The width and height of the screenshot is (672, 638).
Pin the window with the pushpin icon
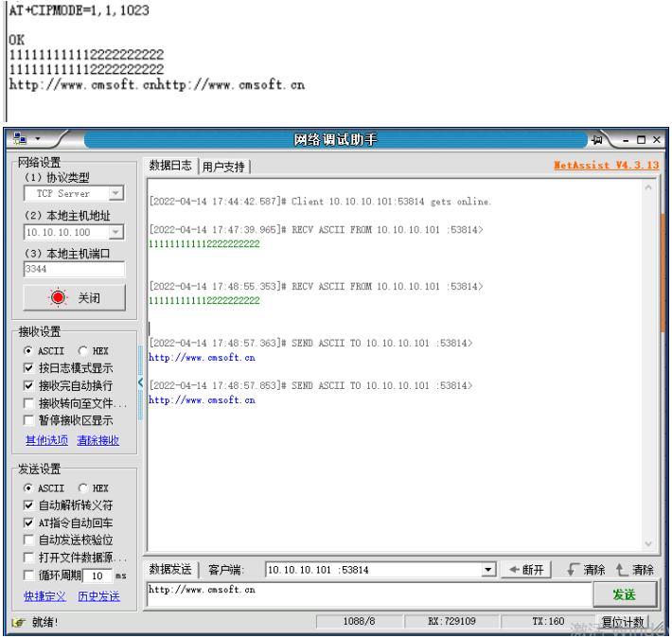pyautogui.click(x=597, y=140)
